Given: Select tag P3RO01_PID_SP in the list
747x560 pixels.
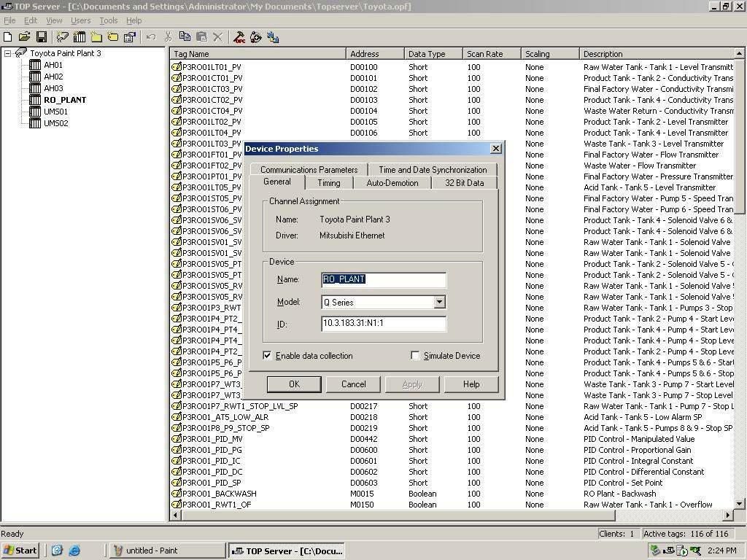Looking at the screenshot, I should coord(212,483).
